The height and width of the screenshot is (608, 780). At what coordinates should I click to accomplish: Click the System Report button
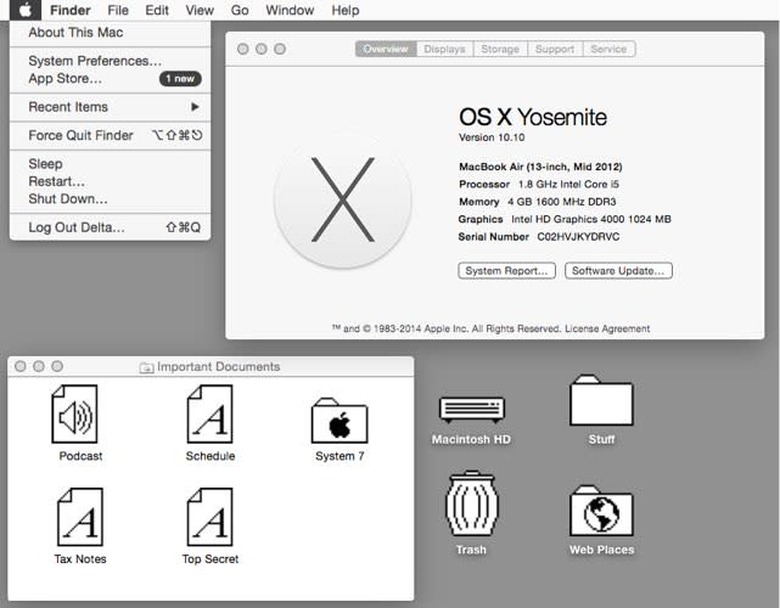click(x=506, y=271)
